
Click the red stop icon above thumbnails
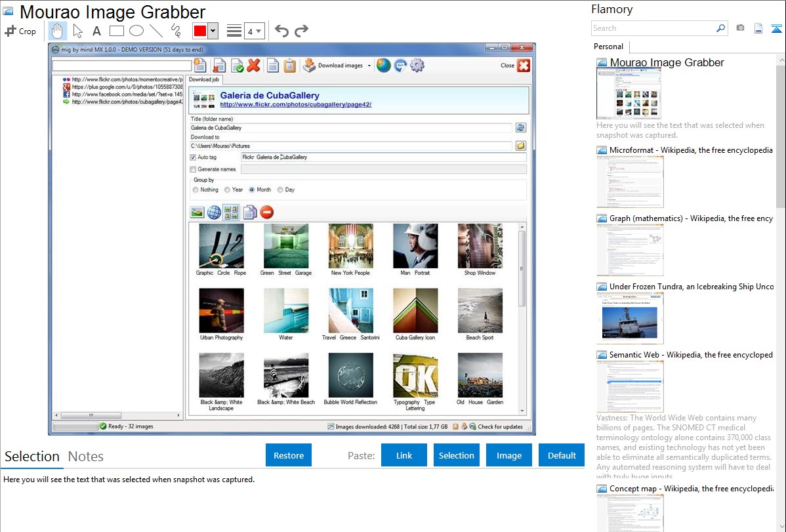[x=267, y=213]
